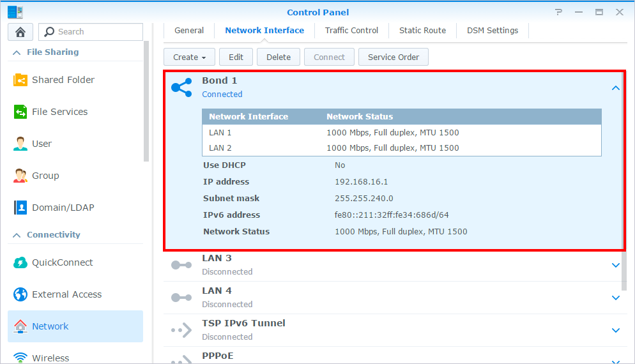Click the sidebar vertical scrollbar
This screenshot has width=635, height=364.
(146, 102)
